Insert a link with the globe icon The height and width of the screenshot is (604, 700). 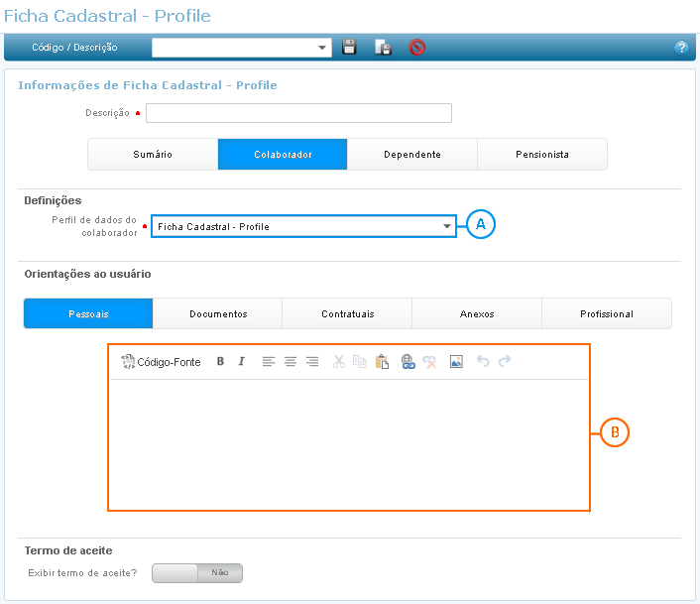point(408,362)
